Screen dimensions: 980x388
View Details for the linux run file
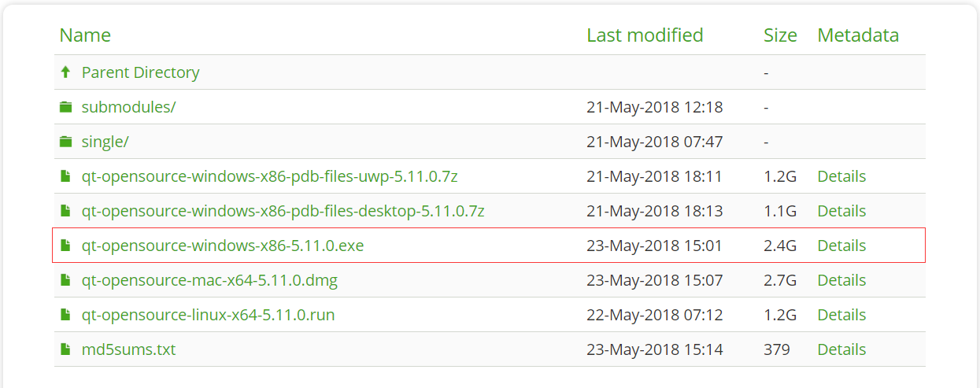[841, 315]
